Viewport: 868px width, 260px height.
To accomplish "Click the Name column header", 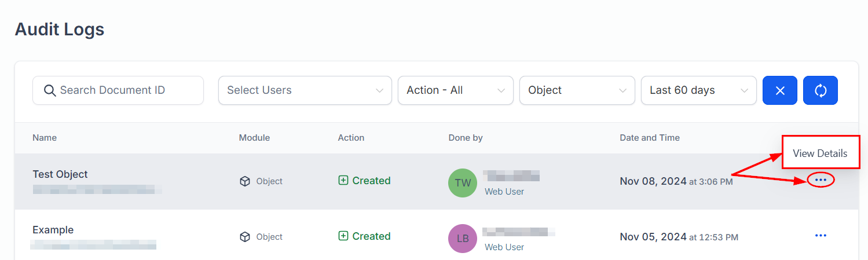I will (x=45, y=138).
